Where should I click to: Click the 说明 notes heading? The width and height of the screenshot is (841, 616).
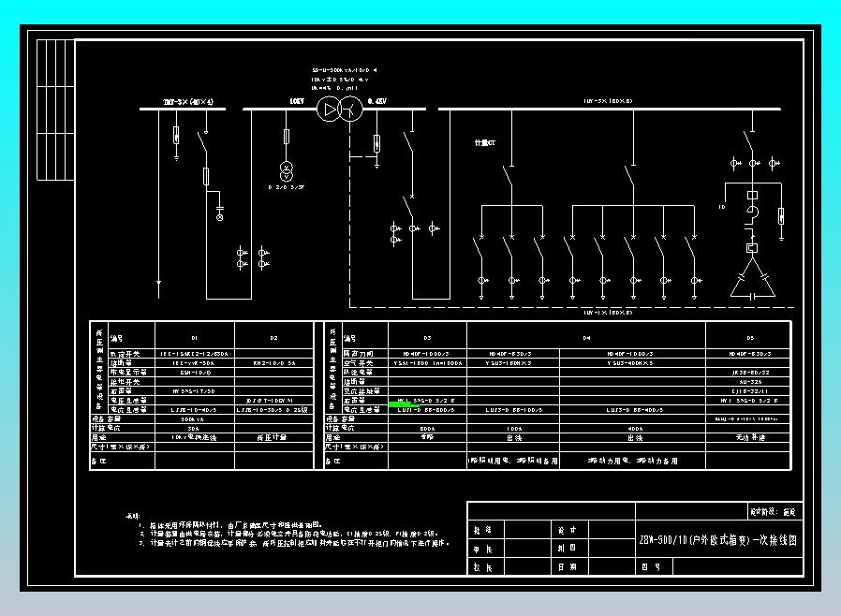[x=132, y=516]
